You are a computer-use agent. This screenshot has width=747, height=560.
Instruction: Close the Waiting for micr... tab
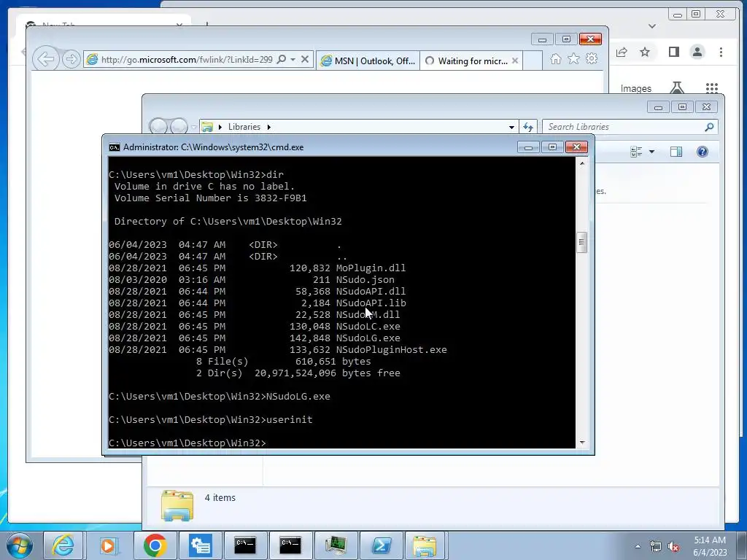515,61
